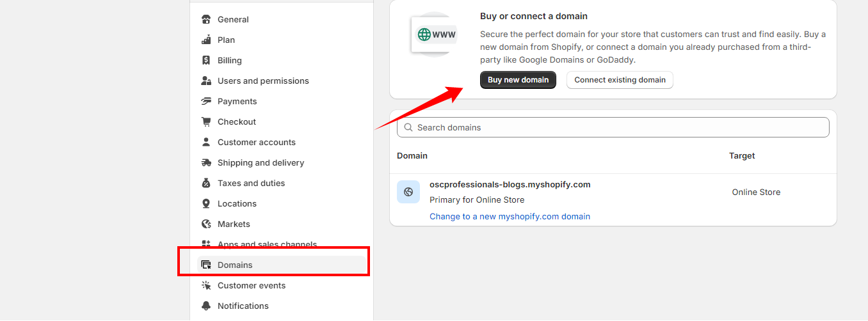868x321 pixels.
Task: Click the Billing receipt icon
Action: 206,60
